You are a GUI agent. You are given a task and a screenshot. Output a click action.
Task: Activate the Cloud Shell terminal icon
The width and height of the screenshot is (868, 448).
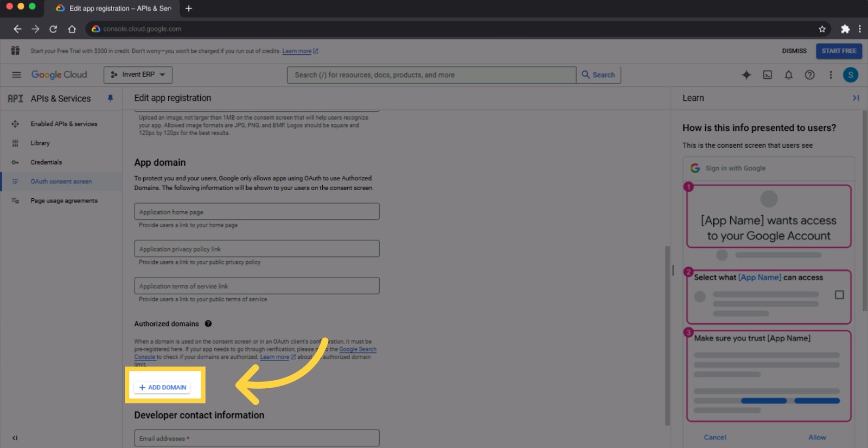pos(768,75)
